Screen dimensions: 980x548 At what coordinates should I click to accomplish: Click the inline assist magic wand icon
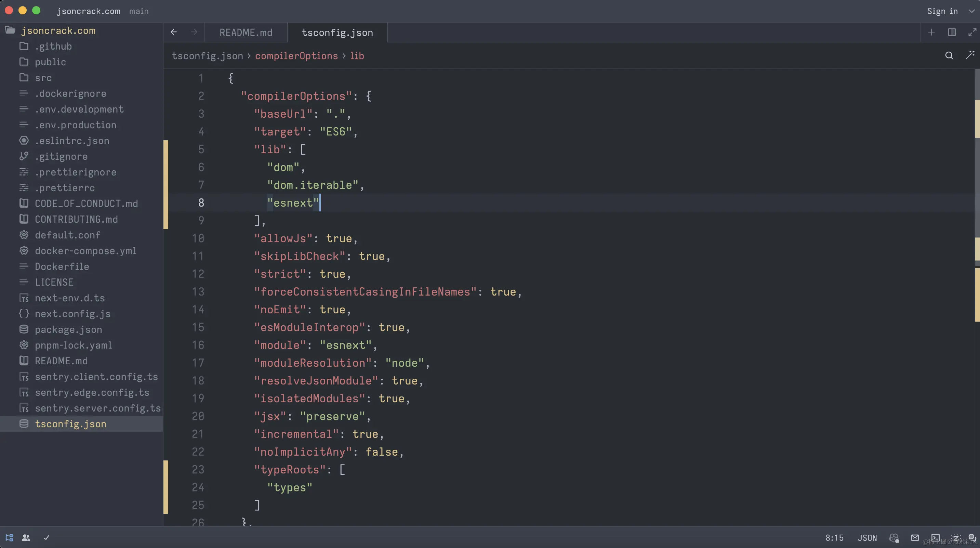click(970, 55)
